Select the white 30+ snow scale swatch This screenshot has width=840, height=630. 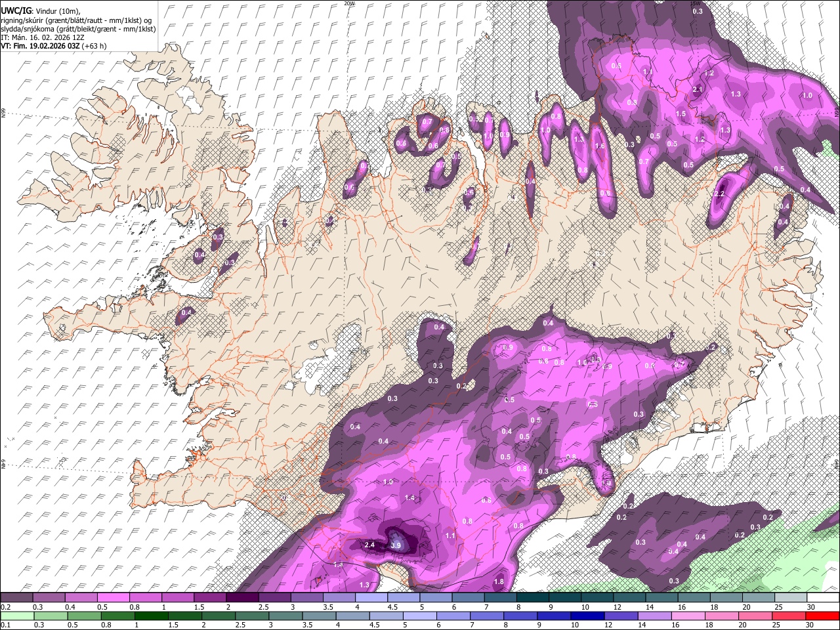click(822, 598)
